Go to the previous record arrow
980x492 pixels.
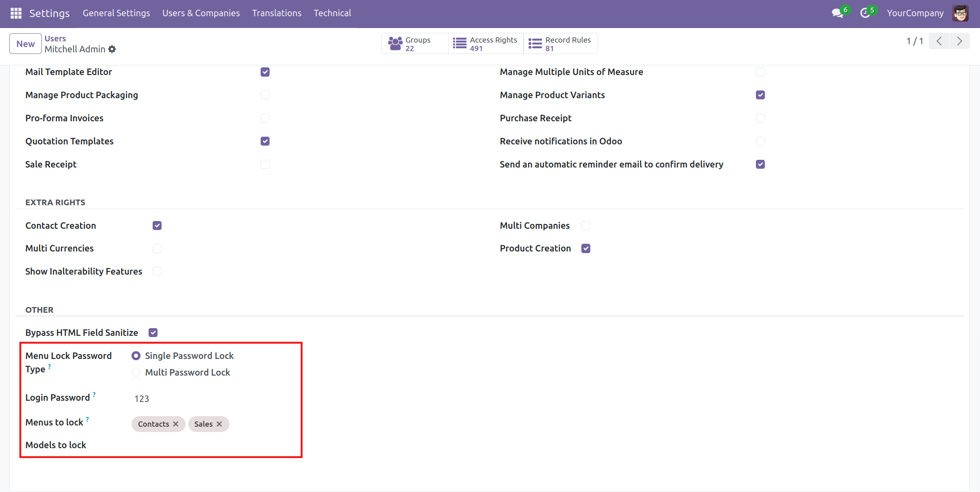[939, 41]
